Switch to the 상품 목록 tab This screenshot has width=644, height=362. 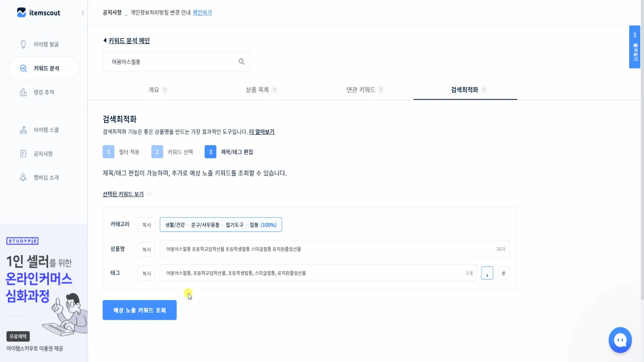pyautogui.click(x=257, y=90)
